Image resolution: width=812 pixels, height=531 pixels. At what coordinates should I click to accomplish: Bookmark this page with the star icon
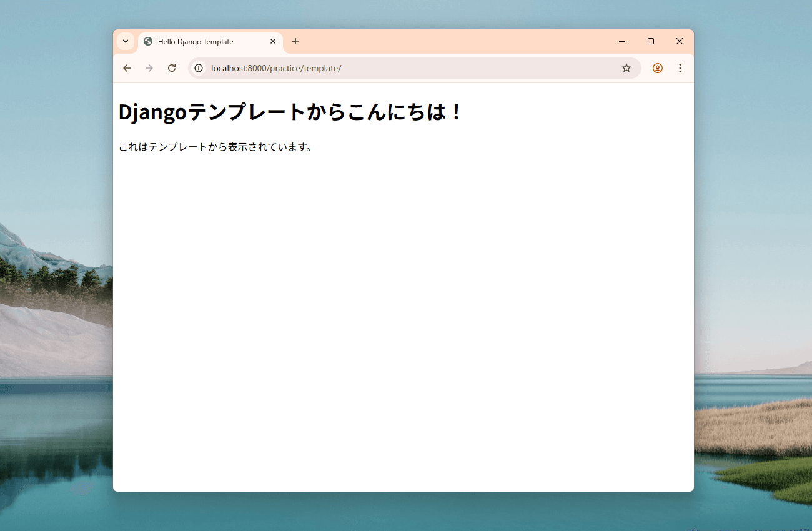[x=626, y=68]
